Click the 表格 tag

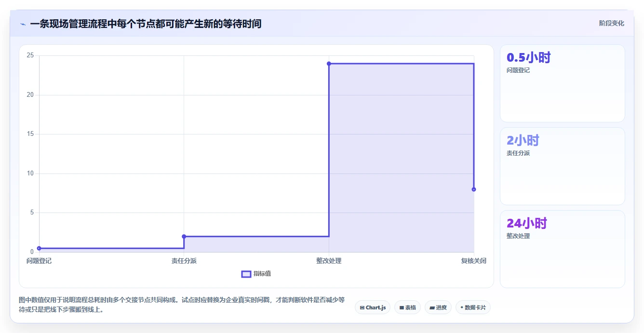pyautogui.click(x=408, y=307)
